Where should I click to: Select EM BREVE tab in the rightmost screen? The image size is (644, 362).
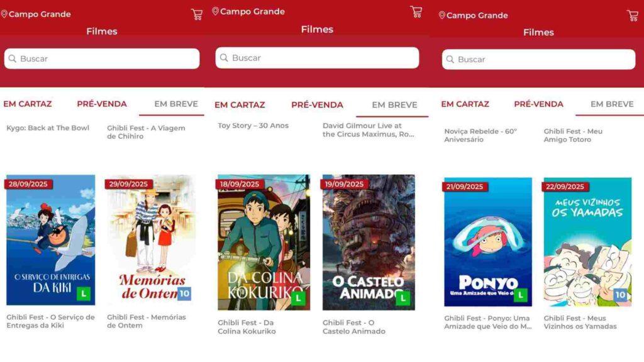pyautogui.click(x=611, y=104)
